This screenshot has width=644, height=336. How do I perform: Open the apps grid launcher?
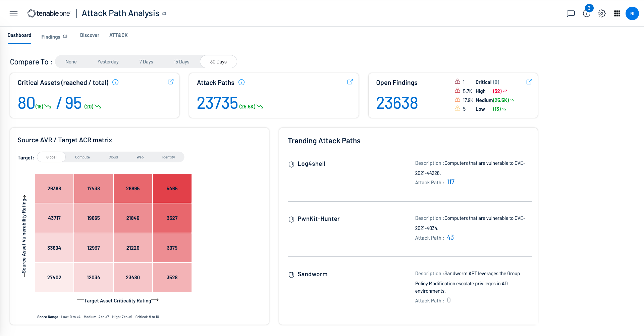coord(617,13)
